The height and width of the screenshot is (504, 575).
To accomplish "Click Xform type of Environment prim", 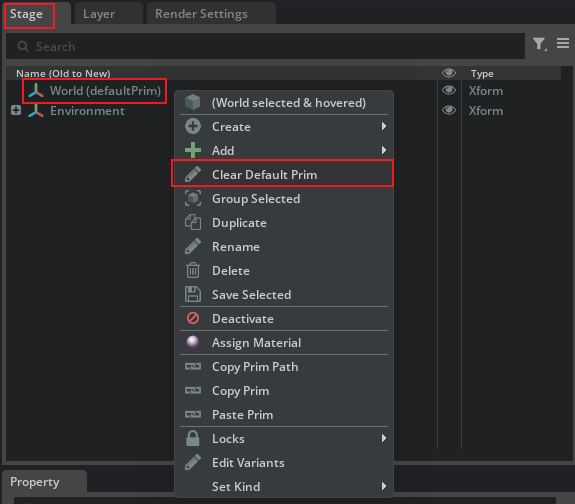I will point(486,111).
